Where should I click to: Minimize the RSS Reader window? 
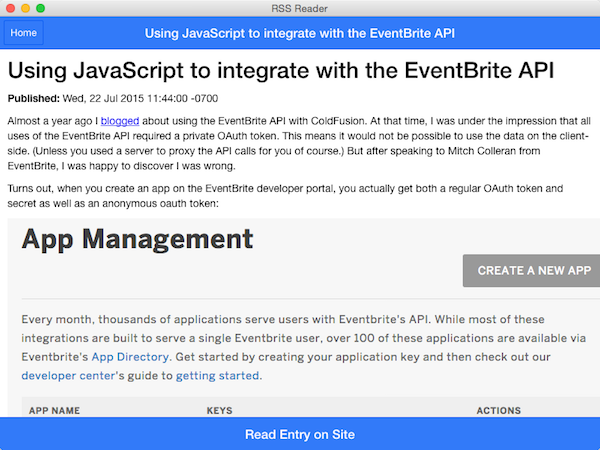[x=26, y=8]
